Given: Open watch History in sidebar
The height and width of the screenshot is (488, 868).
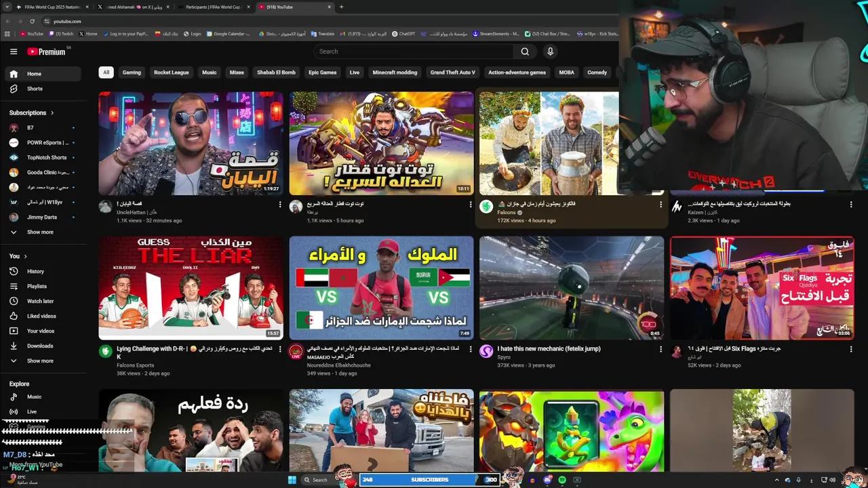Looking at the screenshot, I should point(43,271).
